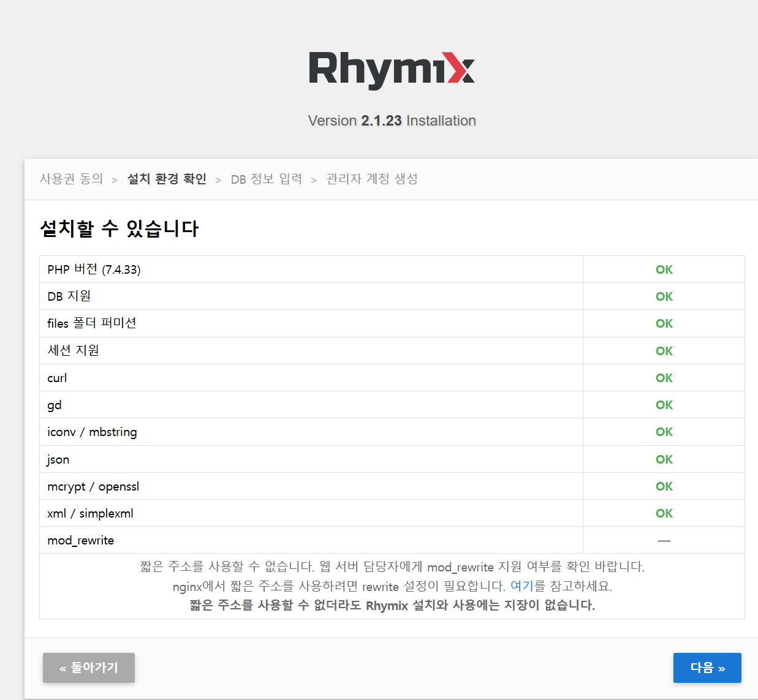Click the OK status for json
758x700 pixels.
pos(664,459)
